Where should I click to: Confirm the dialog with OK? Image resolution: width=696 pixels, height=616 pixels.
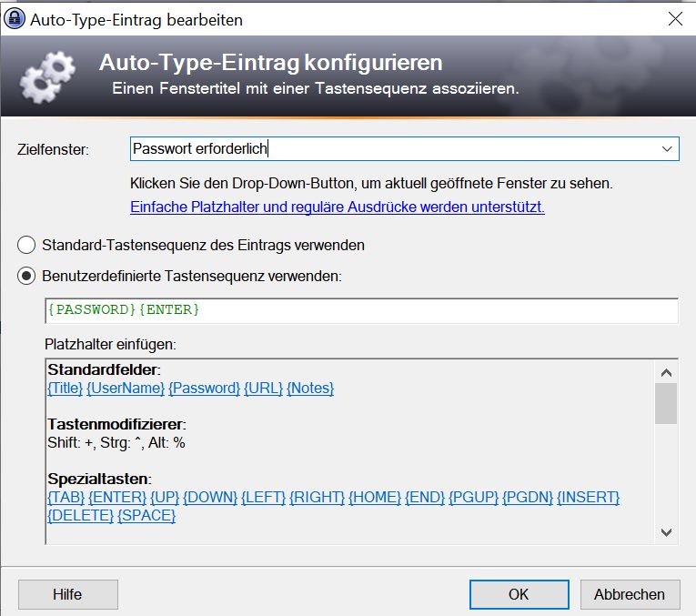point(519,594)
